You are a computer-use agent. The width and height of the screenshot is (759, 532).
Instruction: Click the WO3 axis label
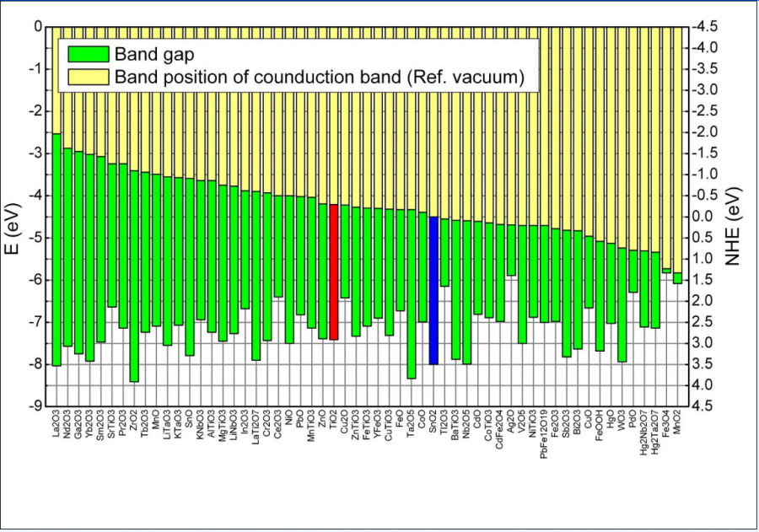(623, 419)
